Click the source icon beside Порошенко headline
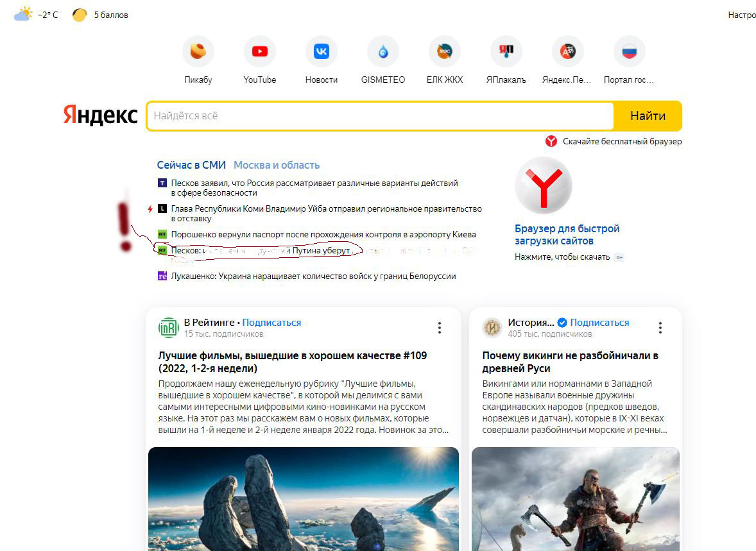The height and width of the screenshot is (551, 756). [162, 234]
